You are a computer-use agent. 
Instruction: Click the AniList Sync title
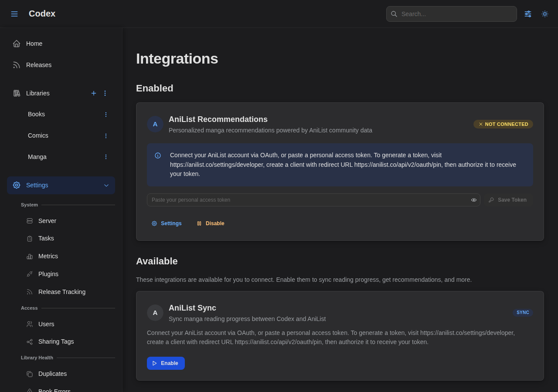192,308
